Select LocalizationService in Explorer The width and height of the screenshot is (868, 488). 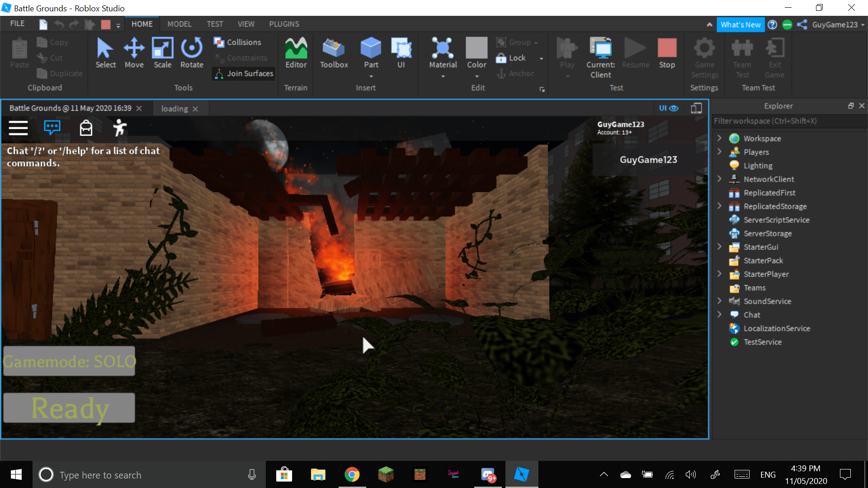tap(777, 328)
